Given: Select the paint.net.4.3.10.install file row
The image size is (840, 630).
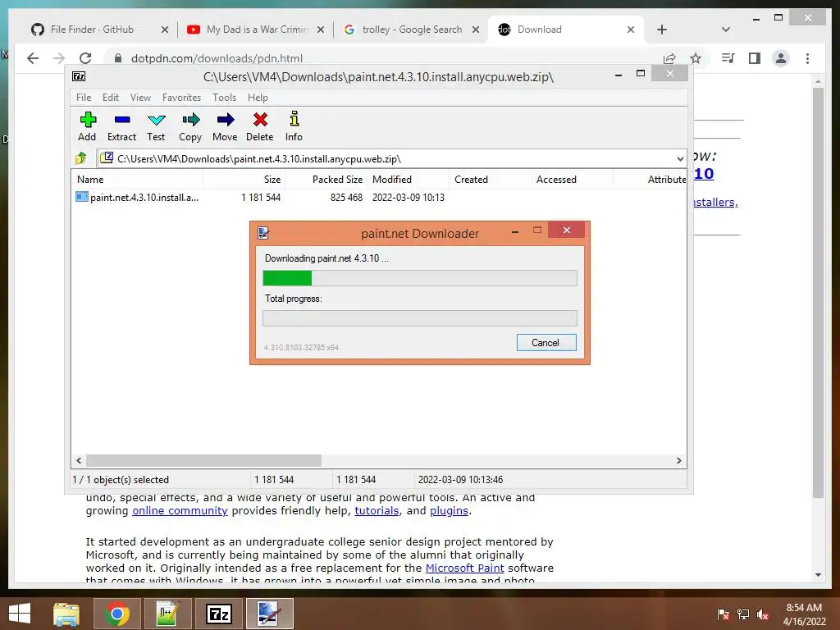Looking at the screenshot, I should point(378,198).
